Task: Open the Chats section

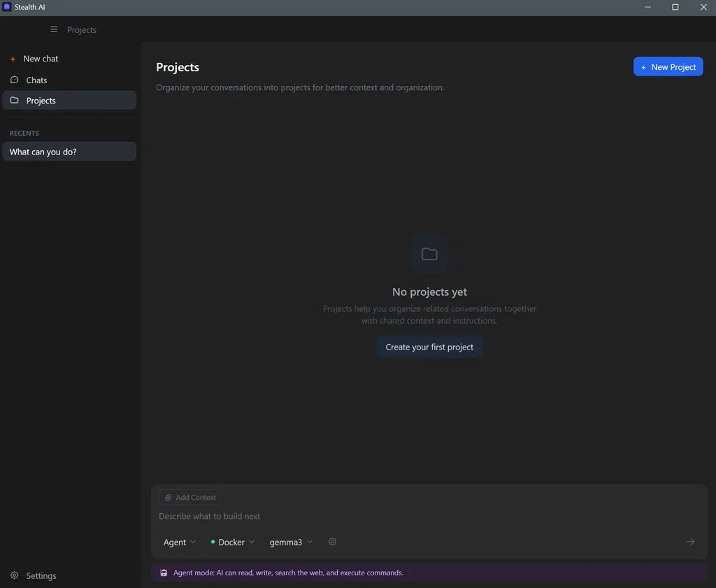Action: pyautogui.click(x=69, y=80)
